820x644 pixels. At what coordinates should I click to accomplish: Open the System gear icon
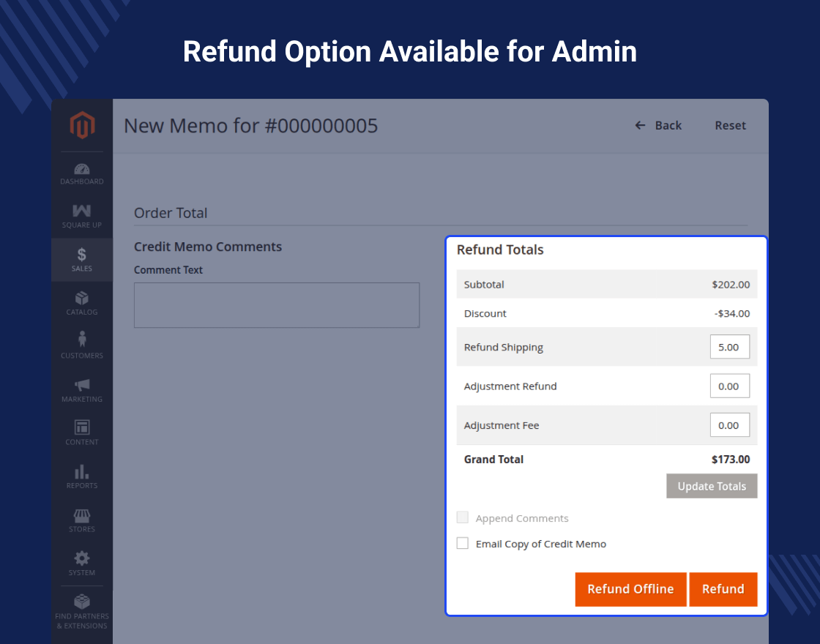[x=82, y=558]
